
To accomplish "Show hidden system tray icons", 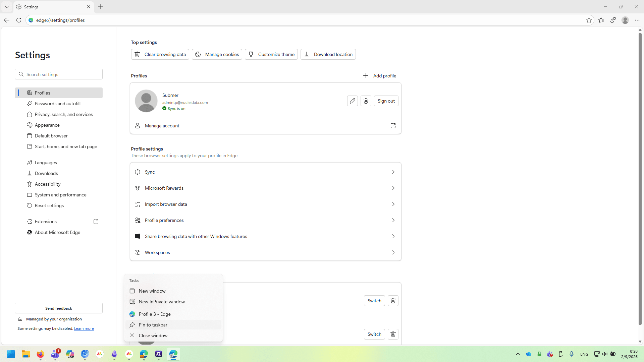I will [518, 354].
